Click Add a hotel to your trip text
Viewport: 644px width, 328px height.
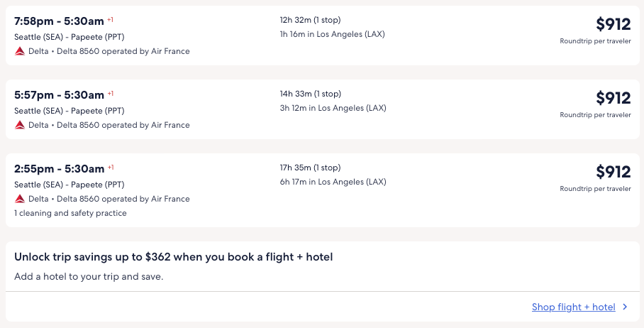point(89,276)
